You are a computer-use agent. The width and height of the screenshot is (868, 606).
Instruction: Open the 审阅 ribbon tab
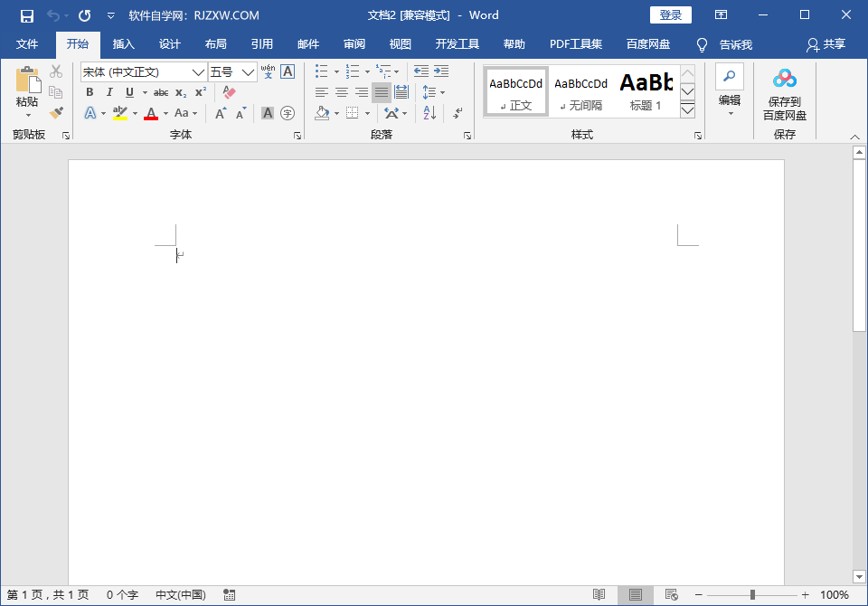[x=354, y=44]
